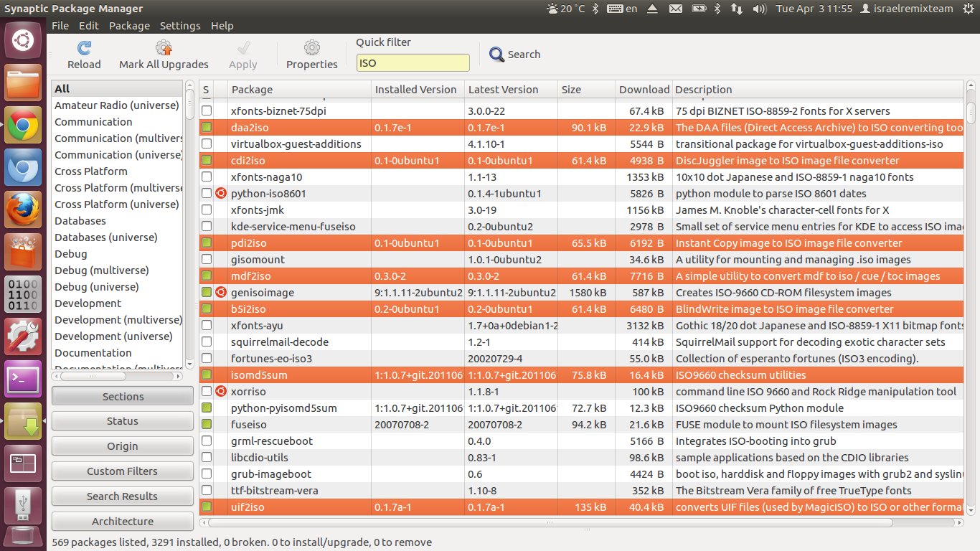Toggle status checkbox for uif2iso
Screen dimensions: 980x551
pos(207,507)
